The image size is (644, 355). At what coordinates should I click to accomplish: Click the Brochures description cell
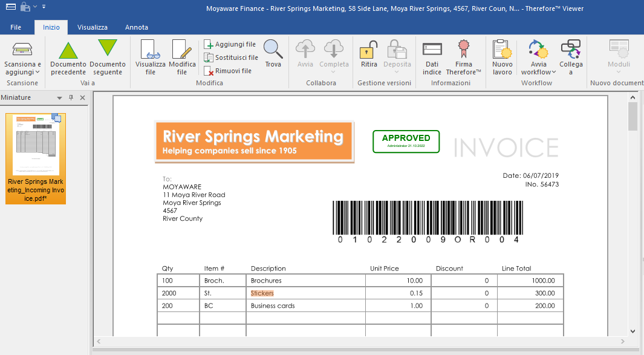(305, 281)
